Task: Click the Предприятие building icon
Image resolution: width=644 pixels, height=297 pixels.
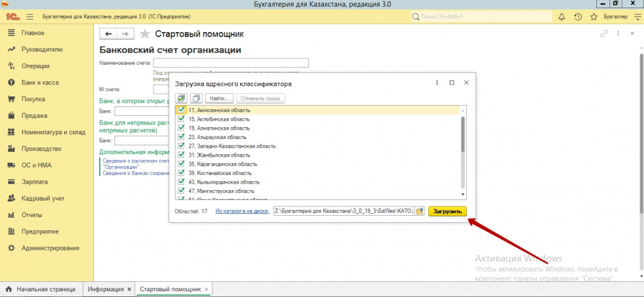Action: click(x=12, y=232)
